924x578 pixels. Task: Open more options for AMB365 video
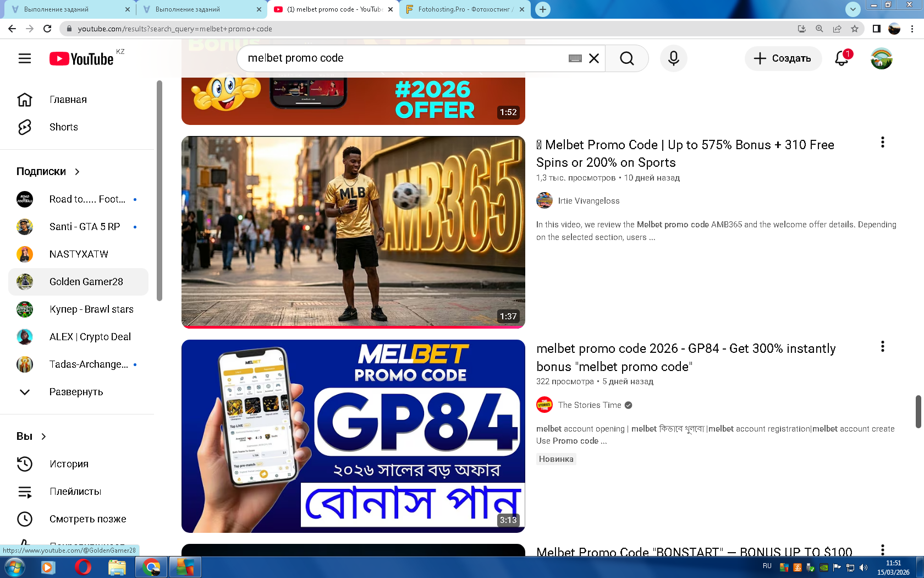883,143
